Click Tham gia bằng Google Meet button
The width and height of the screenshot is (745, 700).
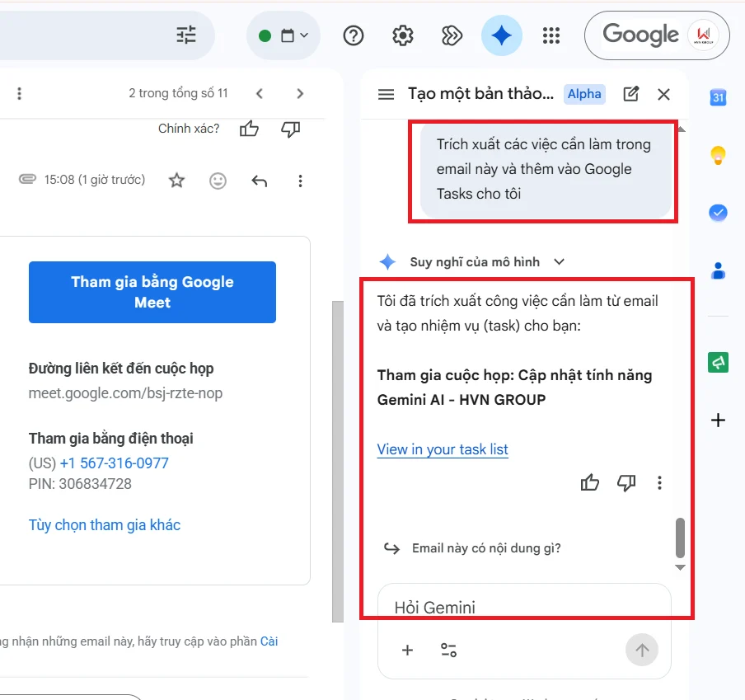pos(152,292)
